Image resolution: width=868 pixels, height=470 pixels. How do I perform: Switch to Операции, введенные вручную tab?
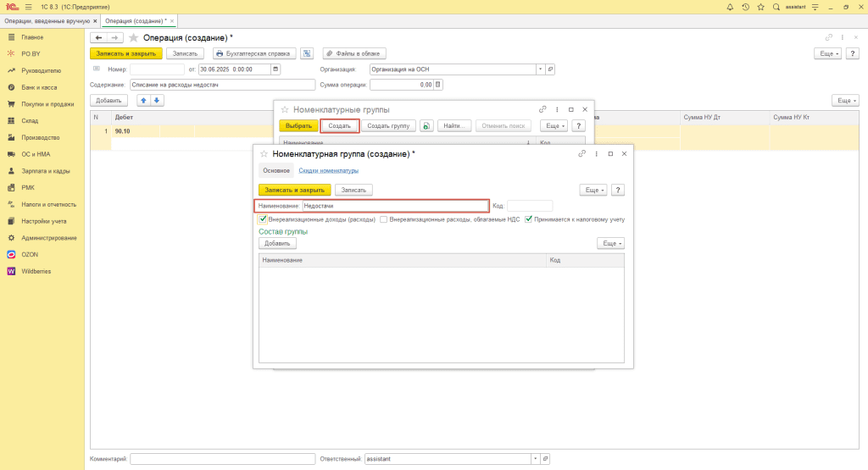click(x=47, y=21)
